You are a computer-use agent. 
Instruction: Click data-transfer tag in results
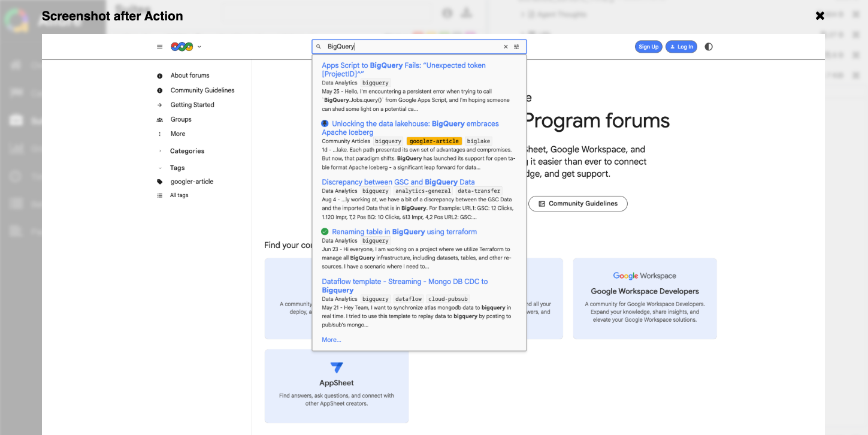point(479,191)
